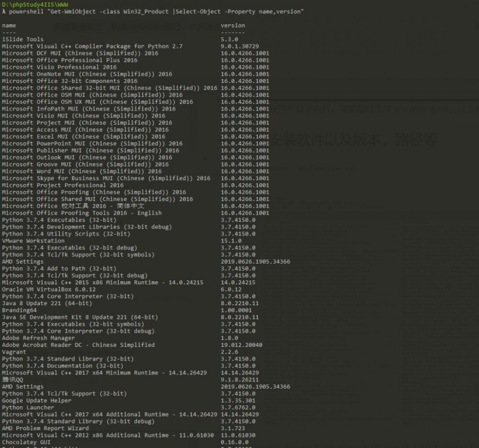Click 'Python 3.7.4 Tcl/Tk Support (32-bit symbols)'

pos(78,255)
